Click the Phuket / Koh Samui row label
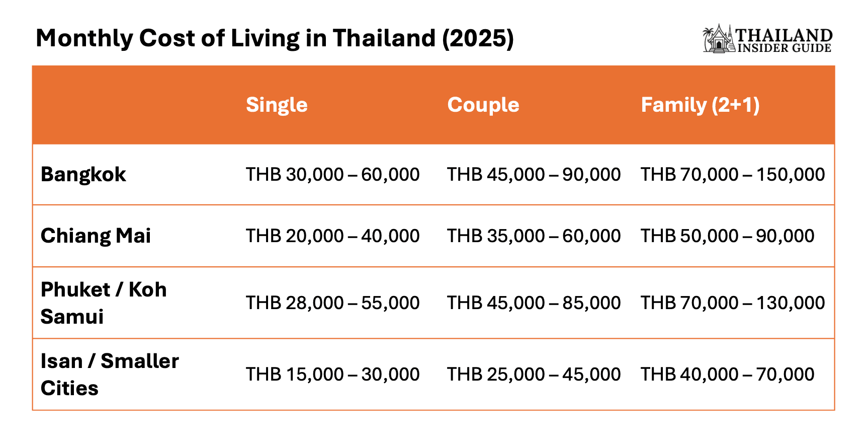868x442 pixels. tap(103, 303)
